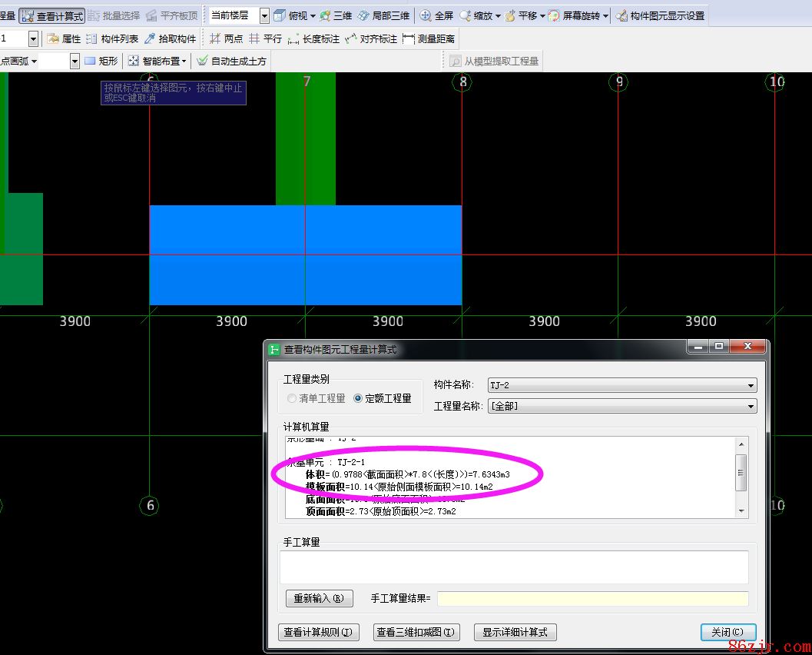Click the 查看计算式 toolbar button
812x655 pixels.
(52, 15)
